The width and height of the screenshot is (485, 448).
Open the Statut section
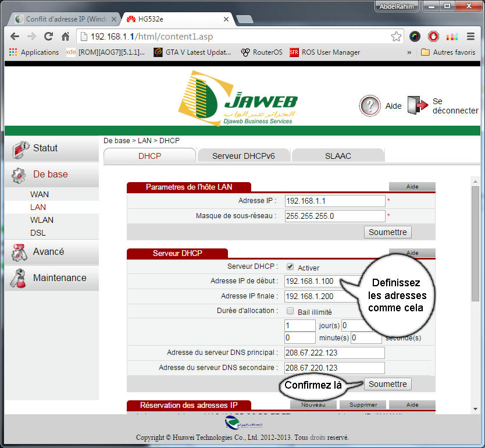52,148
